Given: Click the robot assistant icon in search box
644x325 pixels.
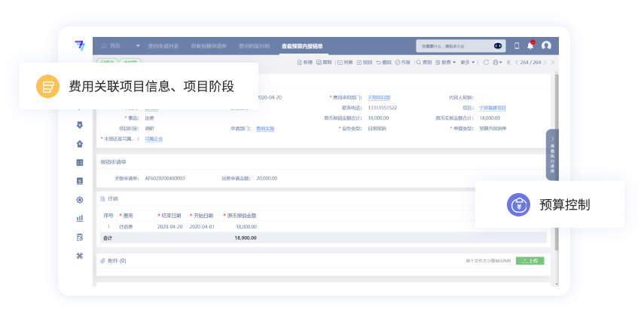Looking at the screenshot, I should coord(497,45).
